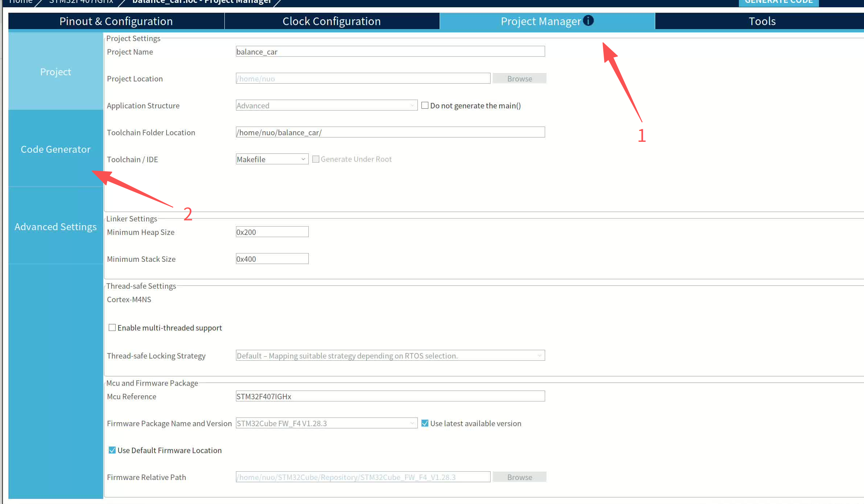Open Firmware Package Name and Version dropdown
This screenshot has width=864, height=504.
point(326,423)
